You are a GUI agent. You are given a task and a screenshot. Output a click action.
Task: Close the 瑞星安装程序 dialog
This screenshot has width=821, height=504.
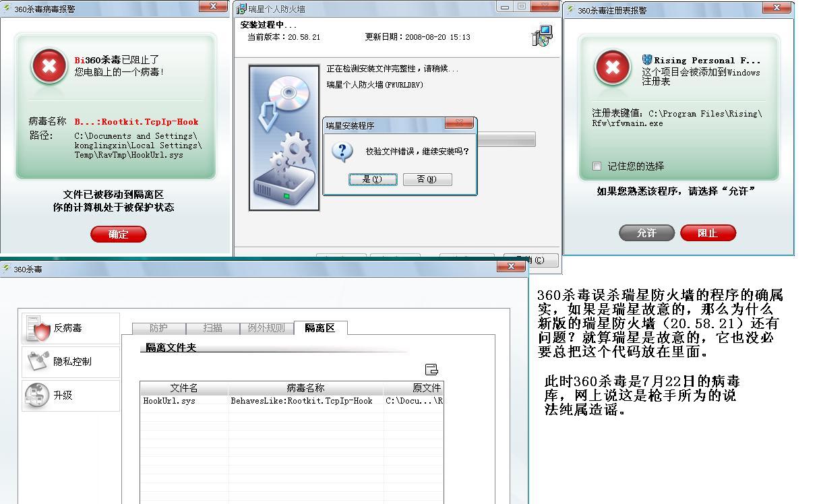click(x=459, y=123)
